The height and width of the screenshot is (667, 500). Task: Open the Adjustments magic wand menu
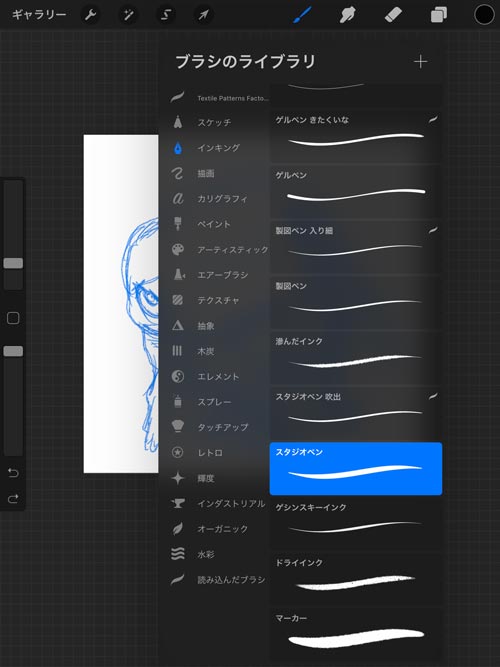128,15
